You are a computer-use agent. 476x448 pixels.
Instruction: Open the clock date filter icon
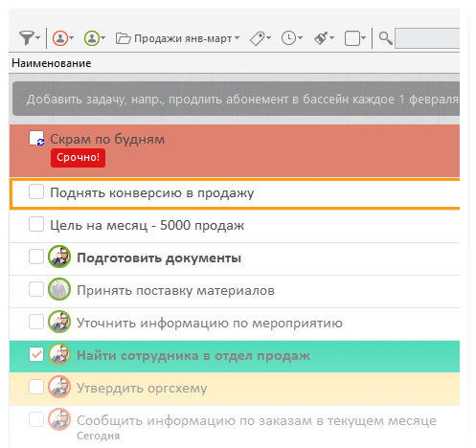[x=292, y=38]
